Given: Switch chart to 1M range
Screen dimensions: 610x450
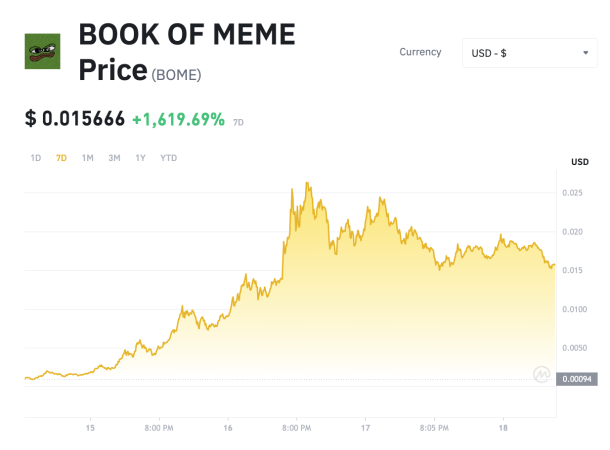Looking at the screenshot, I should (88, 158).
